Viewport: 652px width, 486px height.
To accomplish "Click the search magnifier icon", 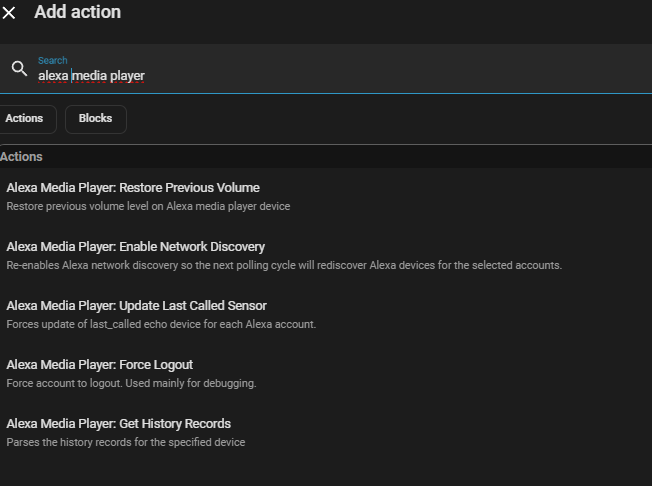I will [19, 69].
